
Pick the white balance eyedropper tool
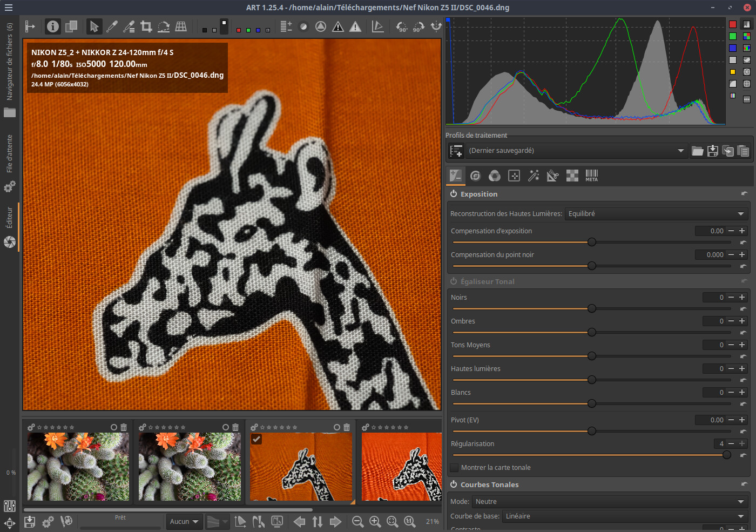tap(112, 26)
